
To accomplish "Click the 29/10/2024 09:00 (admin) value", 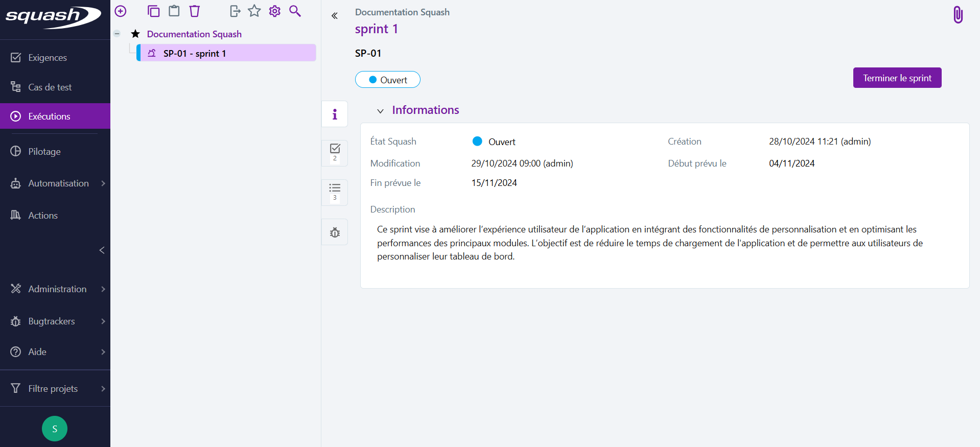I will 522,163.
